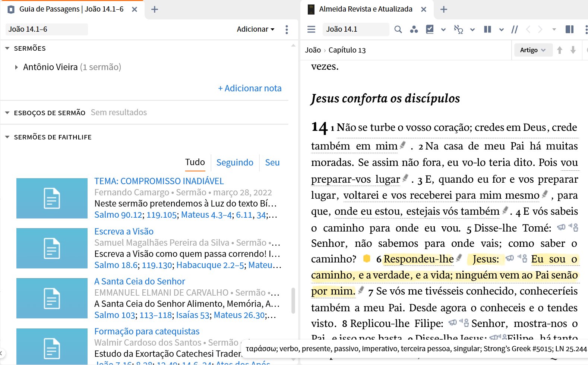Collapse the SERMÕES DE FAITHLIFE section

[7, 137]
